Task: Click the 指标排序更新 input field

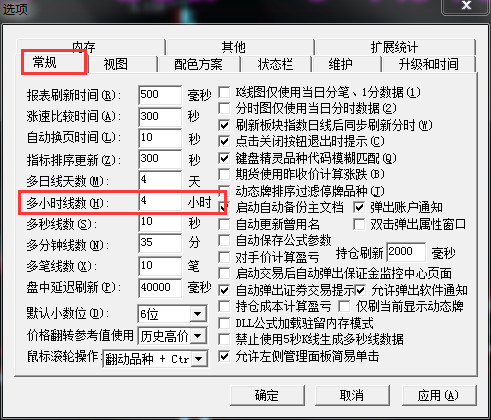Action: pos(160,159)
